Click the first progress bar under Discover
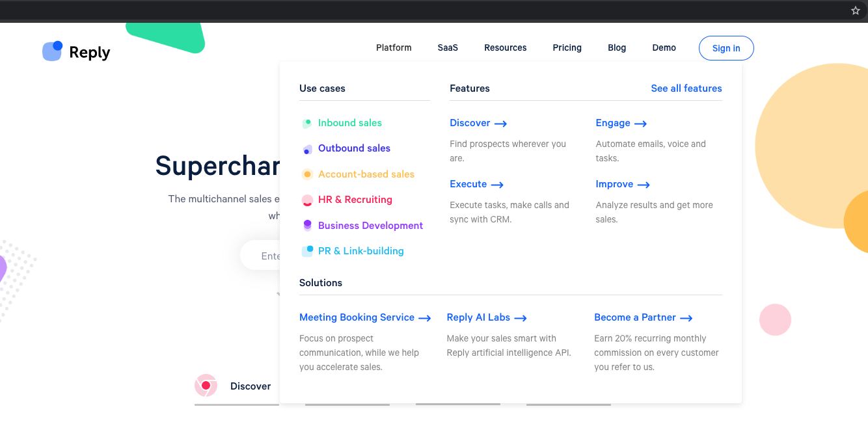 click(x=236, y=405)
